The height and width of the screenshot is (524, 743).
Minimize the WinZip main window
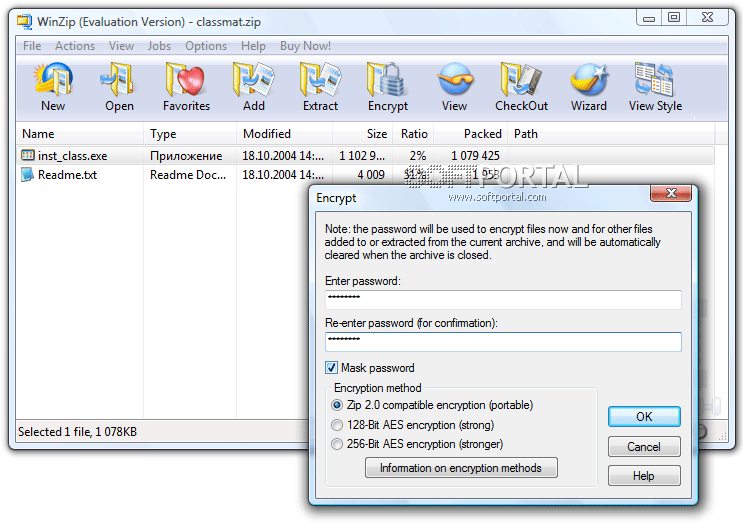pyautogui.click(x=649, y=18)
